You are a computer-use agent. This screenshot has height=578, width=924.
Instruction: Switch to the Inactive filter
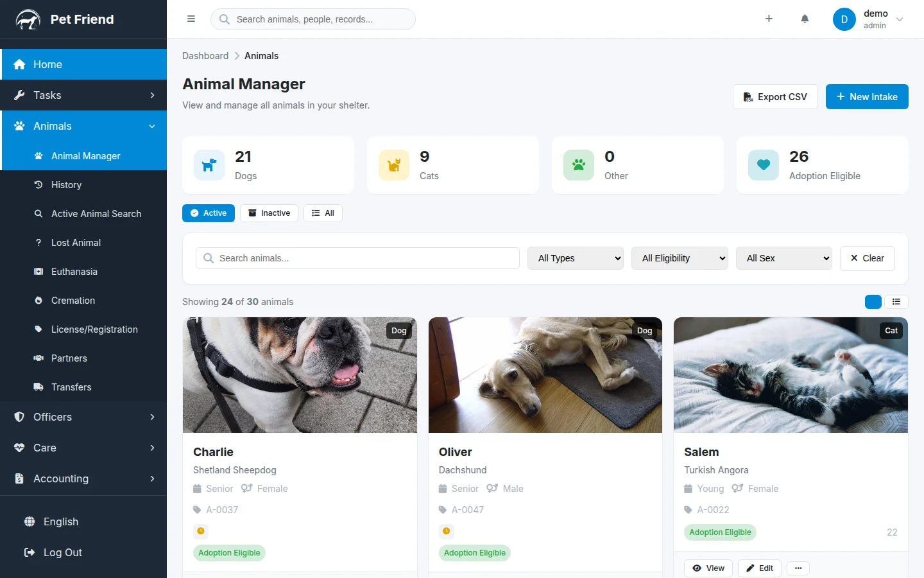tap(269, 213)
